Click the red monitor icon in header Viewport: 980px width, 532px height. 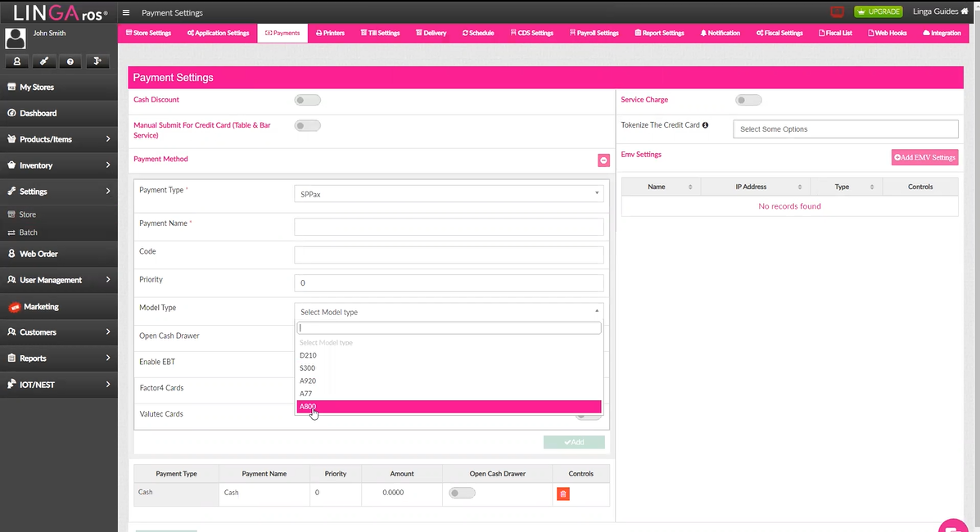(837, 12)
